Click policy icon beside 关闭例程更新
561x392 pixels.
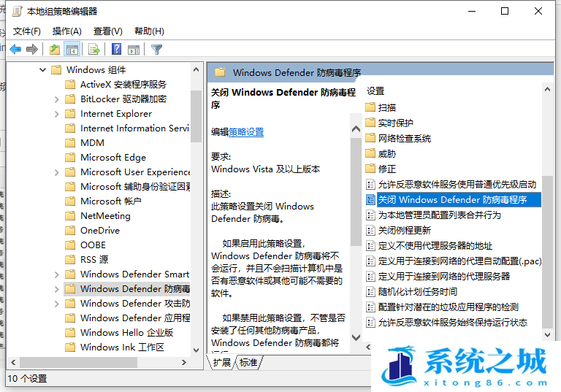(370, 230)
